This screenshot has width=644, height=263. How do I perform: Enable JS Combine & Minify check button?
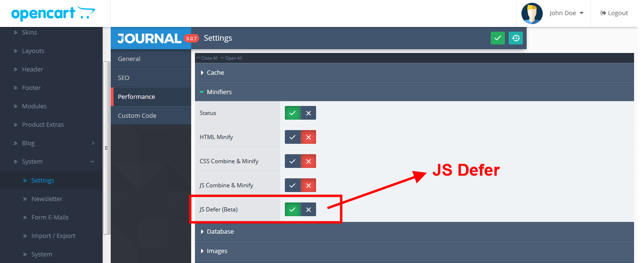coord(292,185)
